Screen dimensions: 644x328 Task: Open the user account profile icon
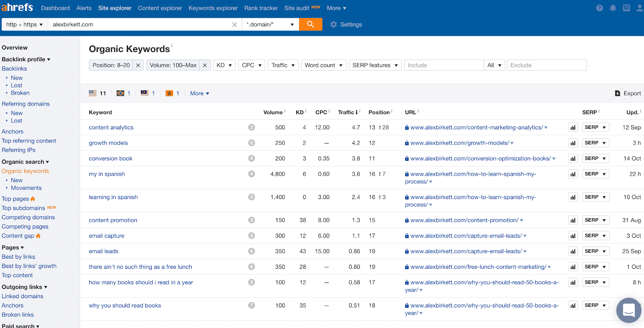639,8
